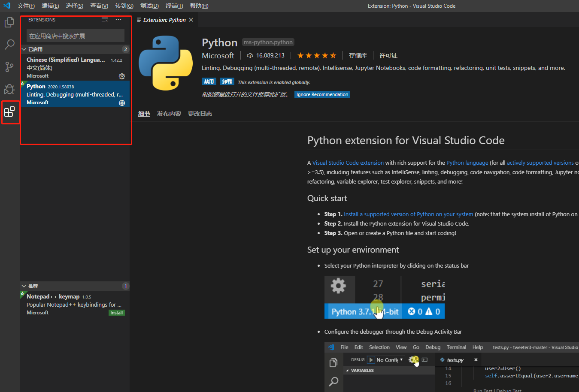This screenshot has width=579, height=392.
Task: Open the 许可证 link
Action: (388, 55)
